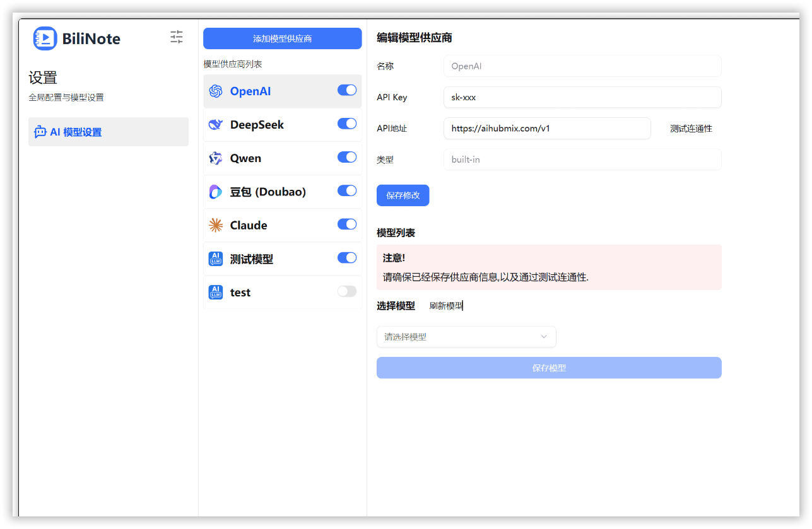Click 测试连通性 to test connectivity

[691, 129]
